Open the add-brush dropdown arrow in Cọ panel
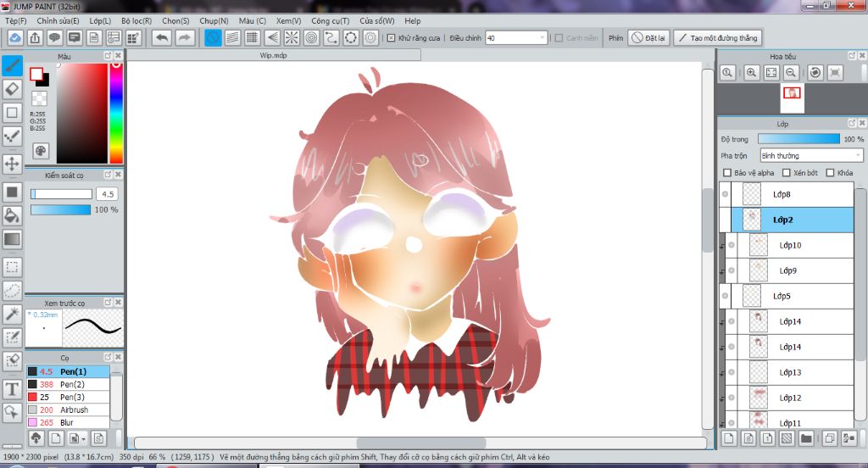Screen dimensions: 868x468 83,439
